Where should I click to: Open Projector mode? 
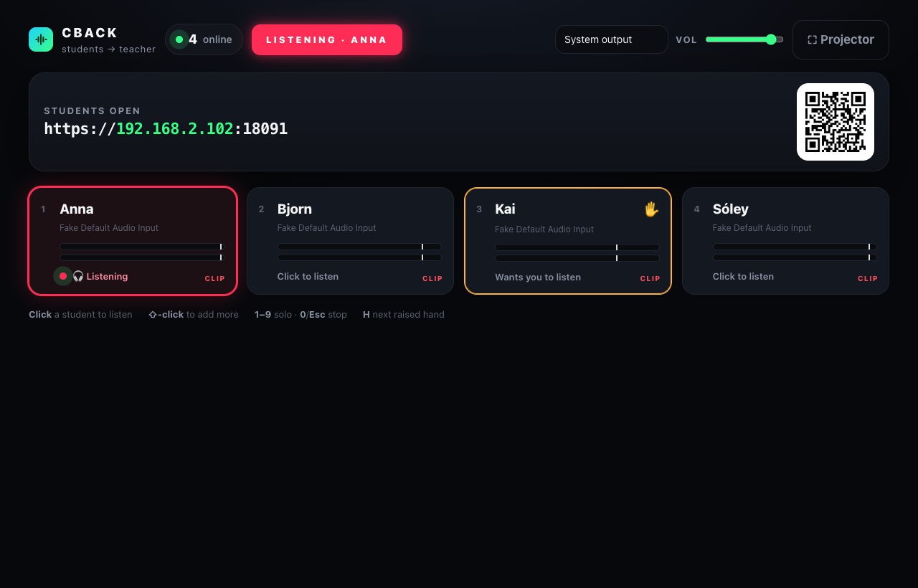841,39
